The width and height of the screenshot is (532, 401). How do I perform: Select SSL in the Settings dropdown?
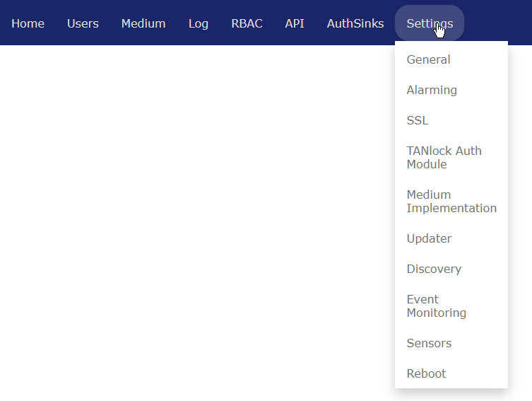pyautogui.click(x=418, y=120)
